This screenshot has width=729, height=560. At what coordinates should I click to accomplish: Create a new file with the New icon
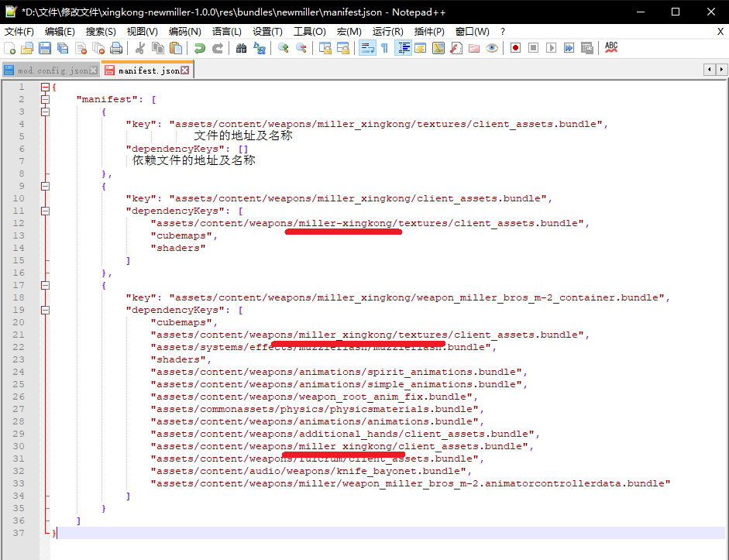(10, 48)
